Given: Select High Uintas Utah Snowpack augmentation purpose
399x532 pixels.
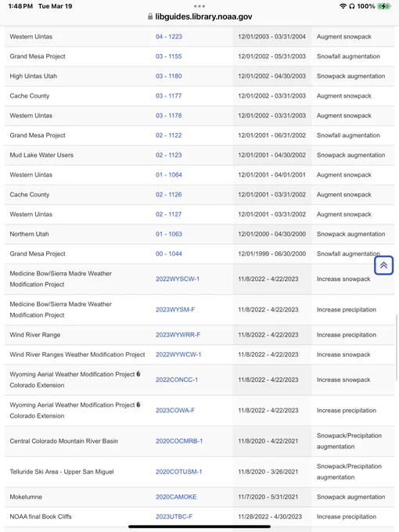Looking at the screenshot, I should coord(350,76).
